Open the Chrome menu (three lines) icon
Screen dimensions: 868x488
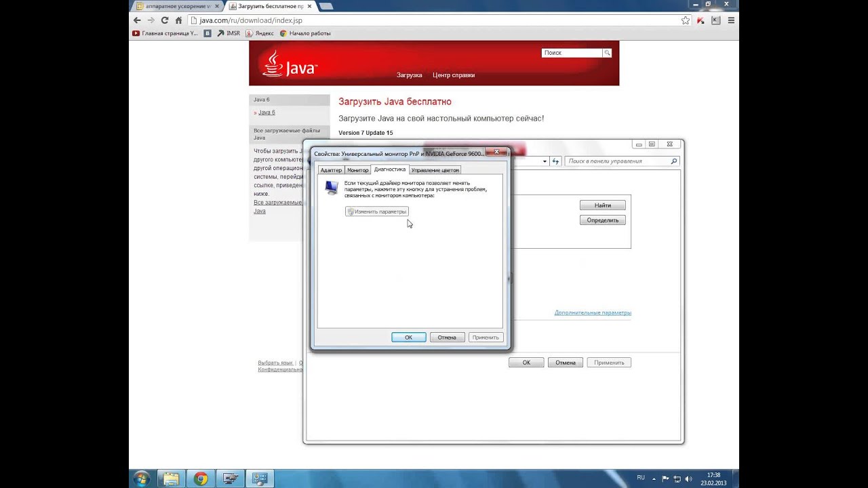point(731,20)
